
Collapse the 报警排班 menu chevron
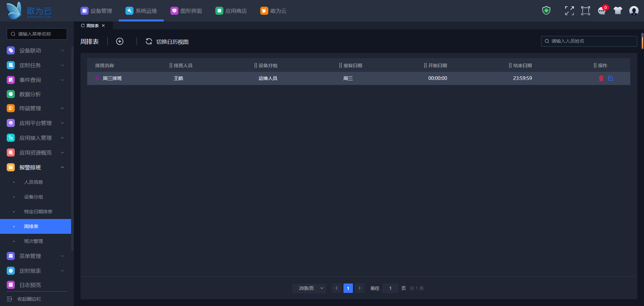coord(62,167)
